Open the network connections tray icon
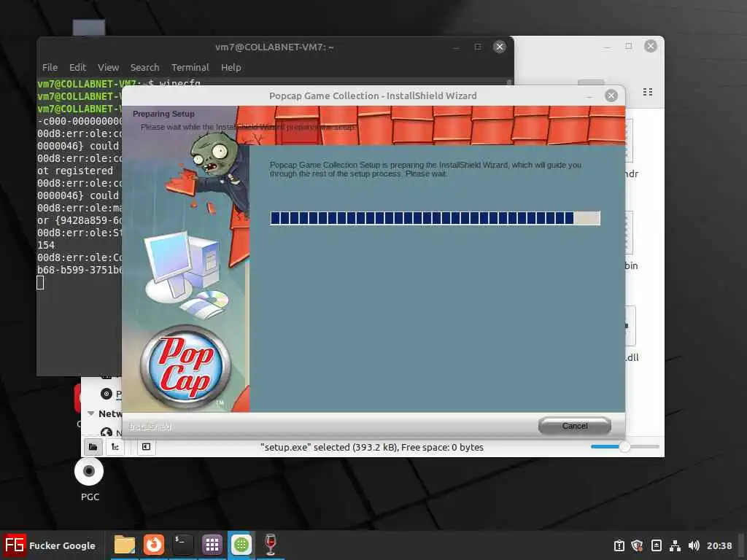Screen dimensions: 747x560 click(x=675, y=545)
